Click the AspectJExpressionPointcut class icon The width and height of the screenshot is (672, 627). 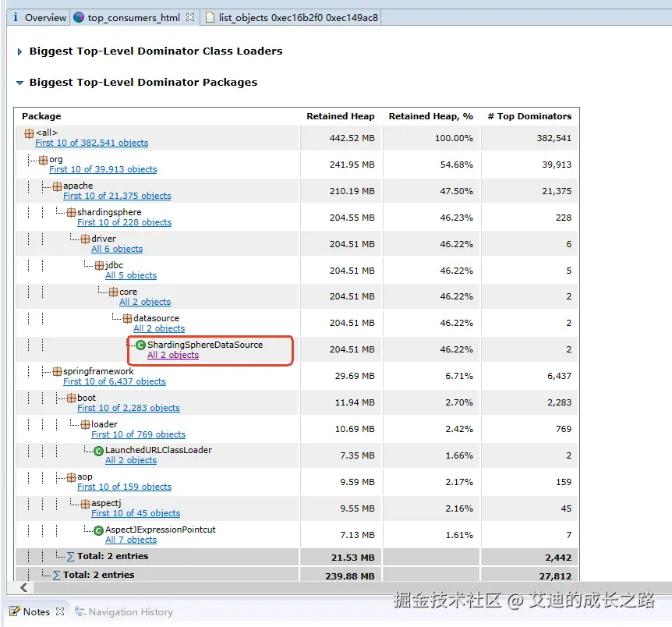[x=98, y=530]
